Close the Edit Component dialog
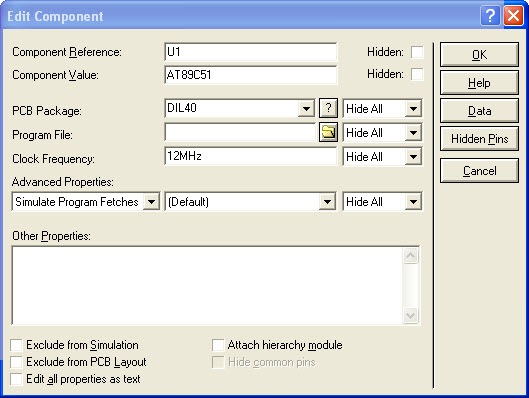 click(513, 16)
